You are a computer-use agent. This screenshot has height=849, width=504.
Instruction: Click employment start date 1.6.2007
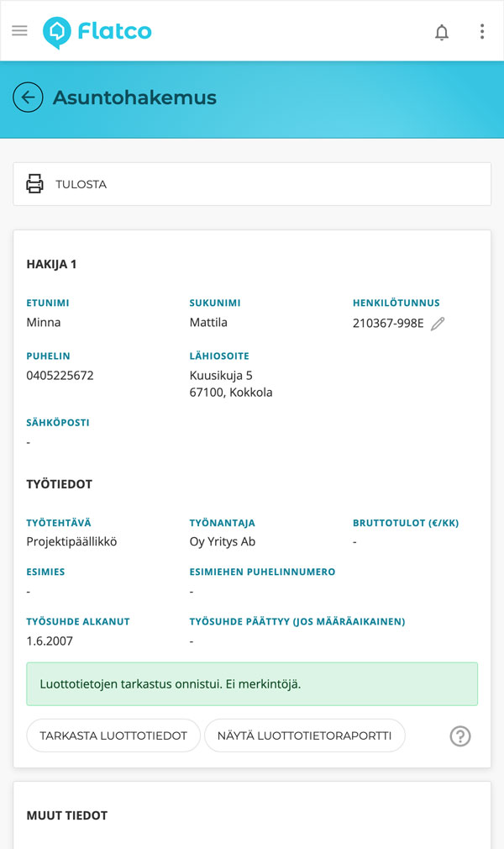[x=50, y=641]
